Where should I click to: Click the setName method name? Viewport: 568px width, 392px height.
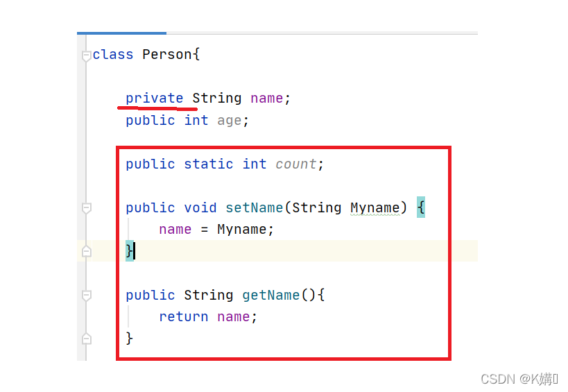[254, 207]
